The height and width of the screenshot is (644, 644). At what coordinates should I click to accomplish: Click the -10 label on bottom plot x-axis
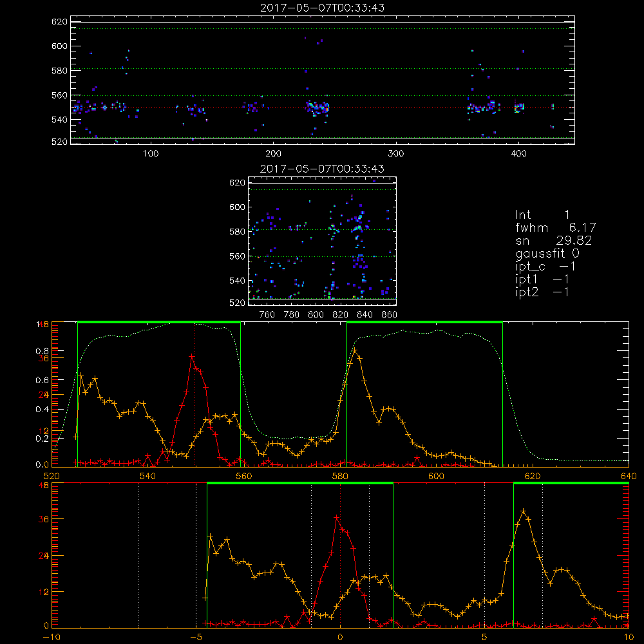pyautogui.click(x=52, y=638)
